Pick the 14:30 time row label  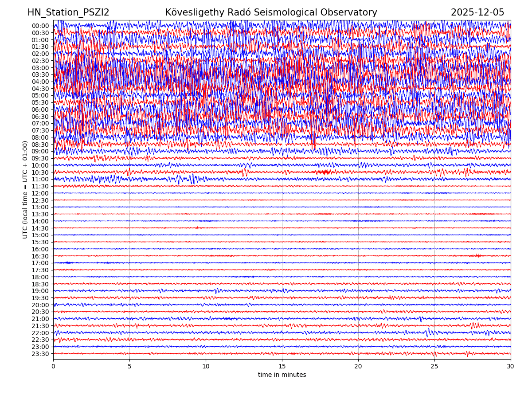[40, 228]
